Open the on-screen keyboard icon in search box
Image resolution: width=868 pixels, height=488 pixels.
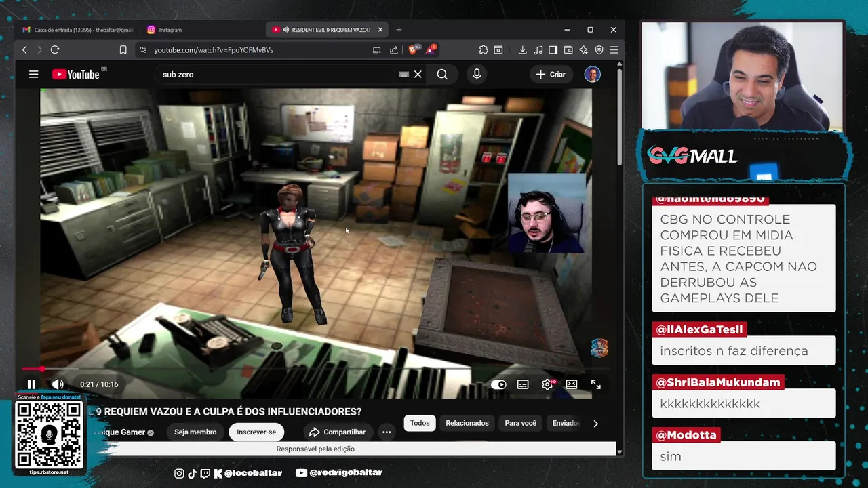click(x=403, y=75)
